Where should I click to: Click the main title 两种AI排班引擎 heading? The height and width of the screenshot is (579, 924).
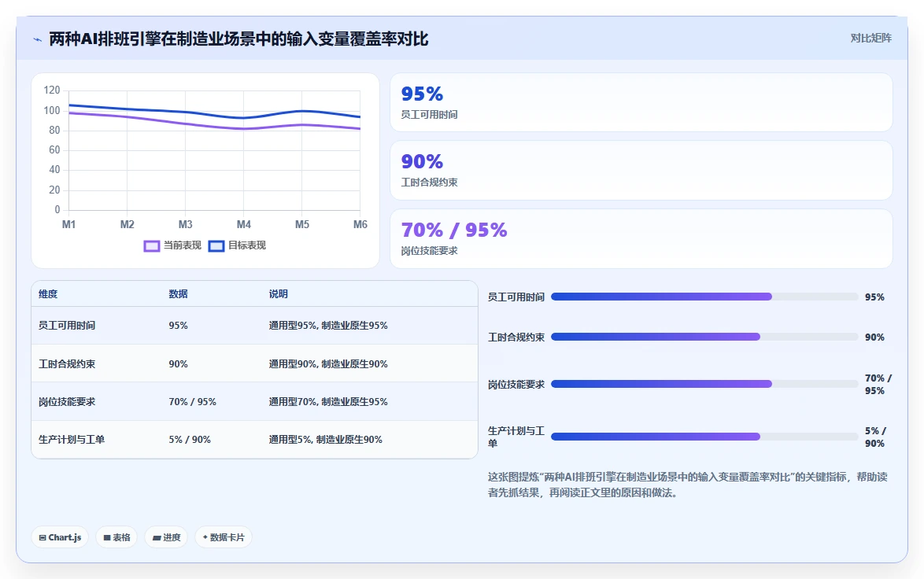click(238, 39)
